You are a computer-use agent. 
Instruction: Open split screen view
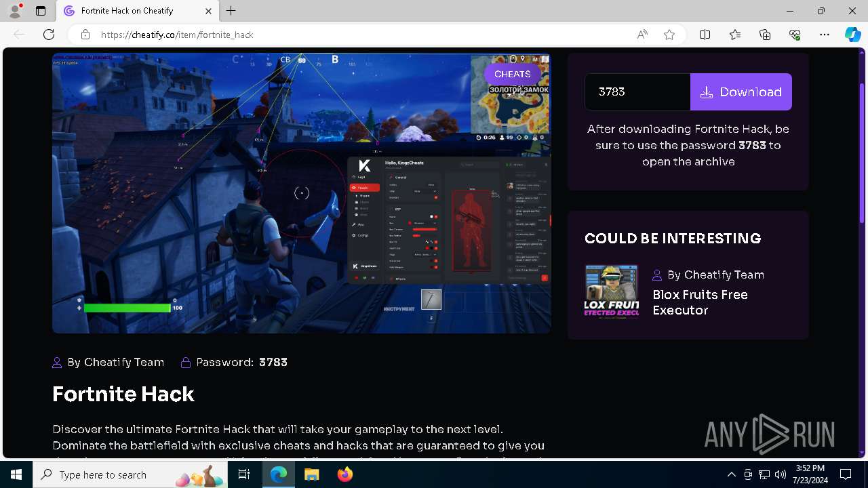click(x=705, y=35)
